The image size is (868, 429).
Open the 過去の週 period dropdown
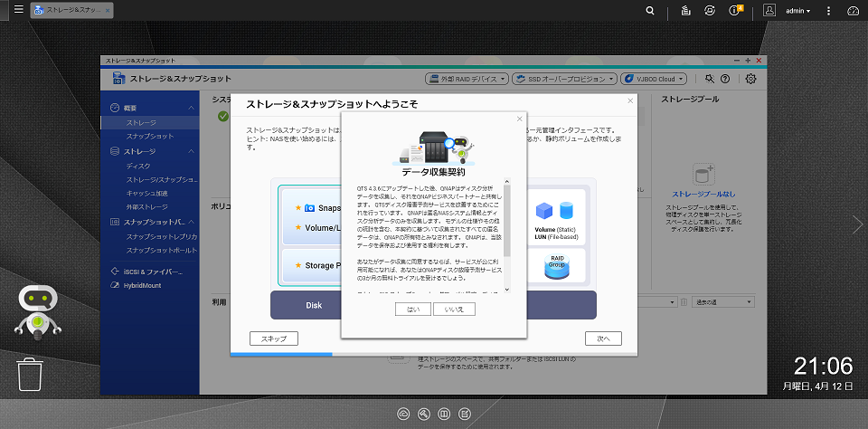(x=724, y=301)
